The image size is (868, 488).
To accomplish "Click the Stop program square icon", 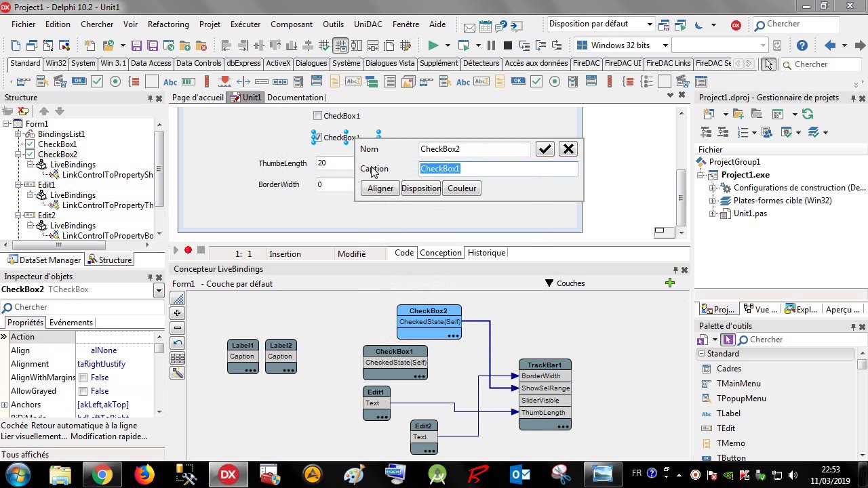I will click(x=507, y=45).
